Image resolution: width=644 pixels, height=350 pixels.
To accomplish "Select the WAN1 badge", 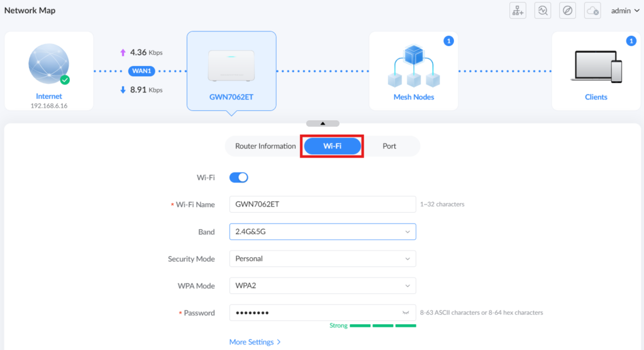I will 142,71.
